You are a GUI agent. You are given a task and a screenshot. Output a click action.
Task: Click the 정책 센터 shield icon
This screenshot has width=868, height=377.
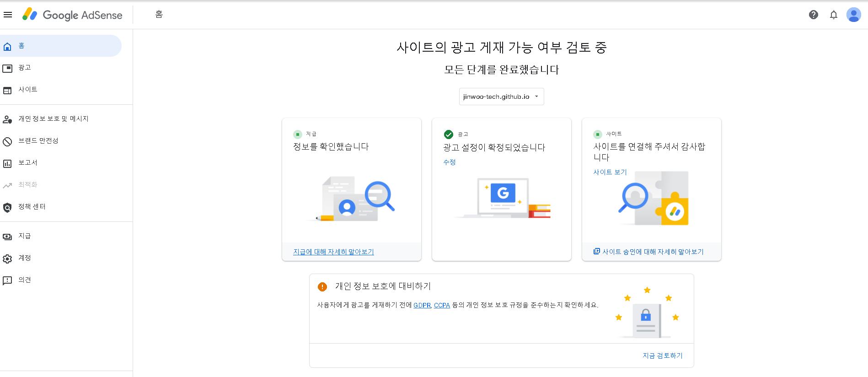7,207
